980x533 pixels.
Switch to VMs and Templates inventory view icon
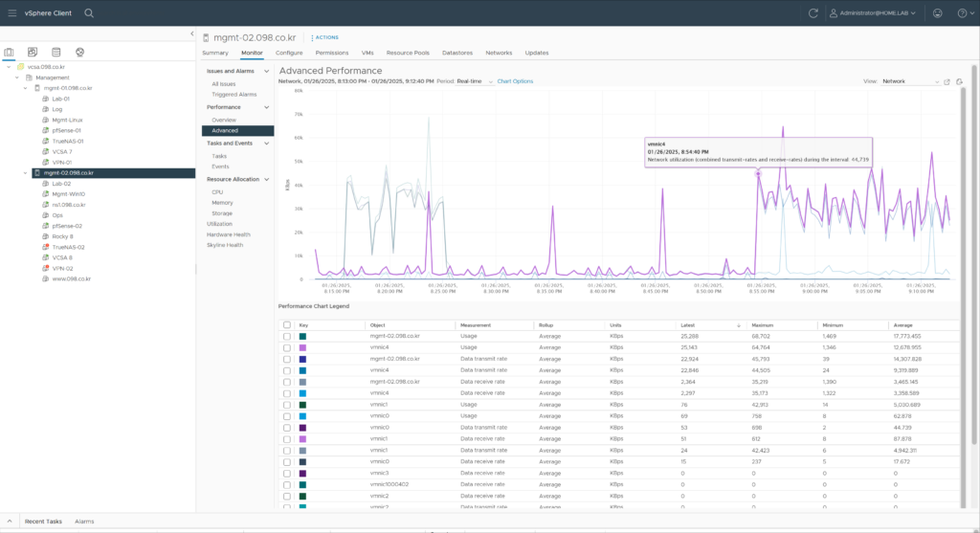(33, 52)
